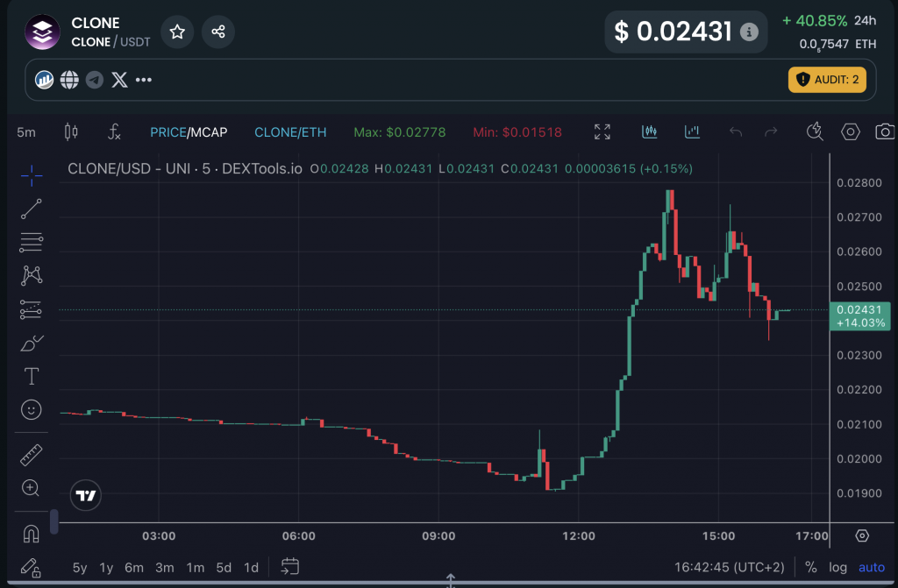Open the indicators fx tool
Screen dimensions: 898x588
click(114, 132)
